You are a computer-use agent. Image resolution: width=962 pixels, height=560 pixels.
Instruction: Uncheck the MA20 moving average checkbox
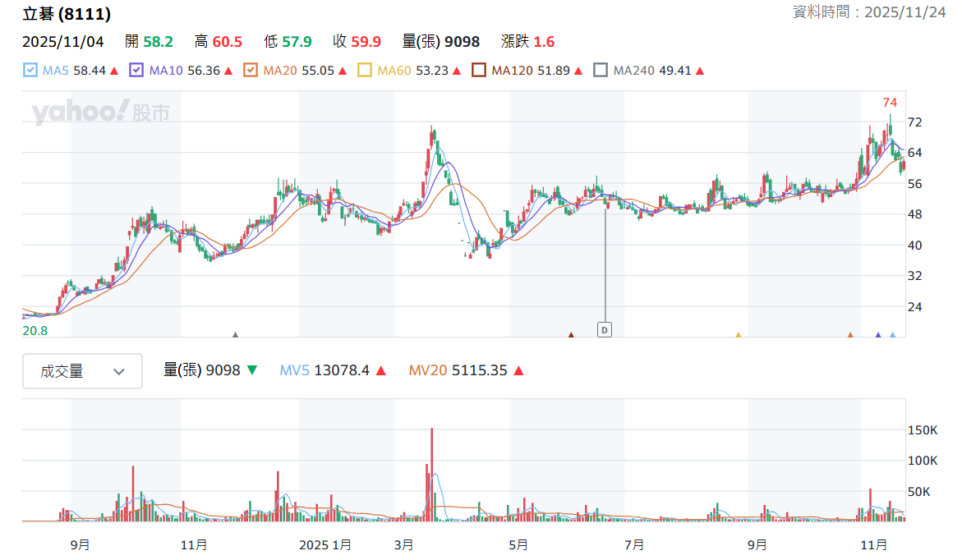point(251,70)
